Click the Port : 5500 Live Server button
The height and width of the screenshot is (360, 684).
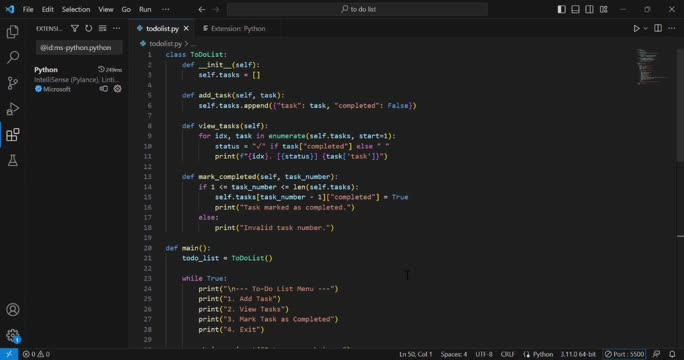point(624,354)
